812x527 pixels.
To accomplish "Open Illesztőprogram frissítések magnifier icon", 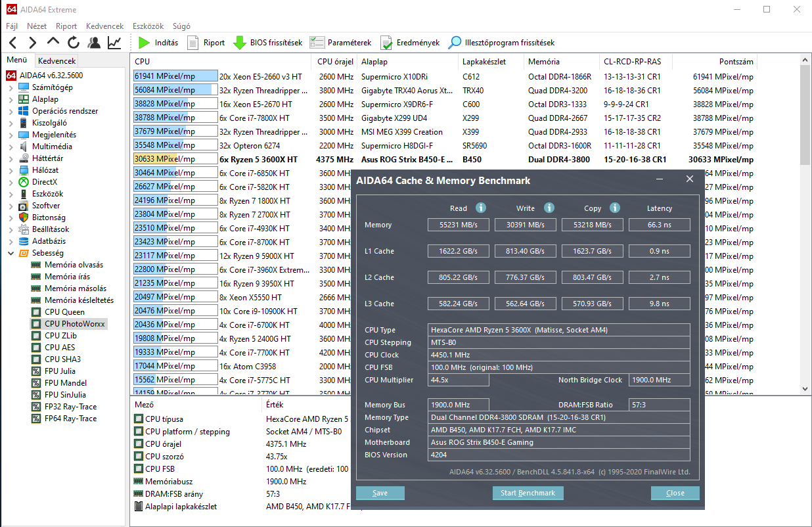I will tap(455, 43).
